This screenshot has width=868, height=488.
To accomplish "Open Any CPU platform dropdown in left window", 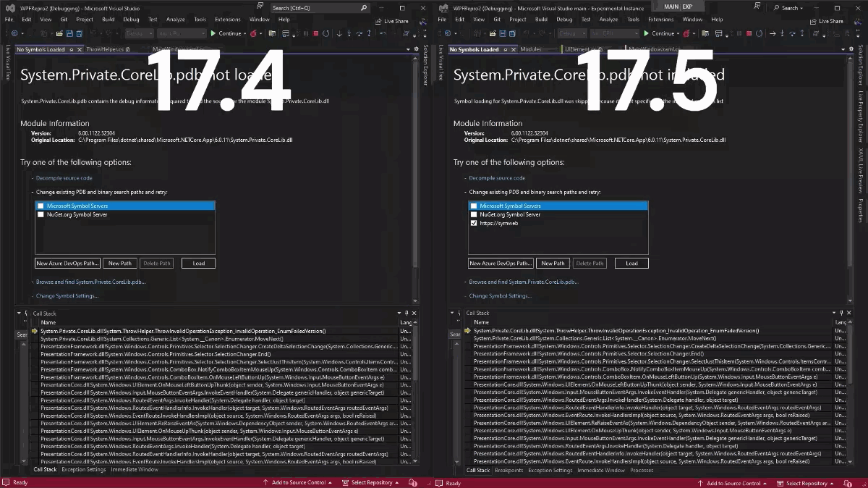I will click(182, 33).
